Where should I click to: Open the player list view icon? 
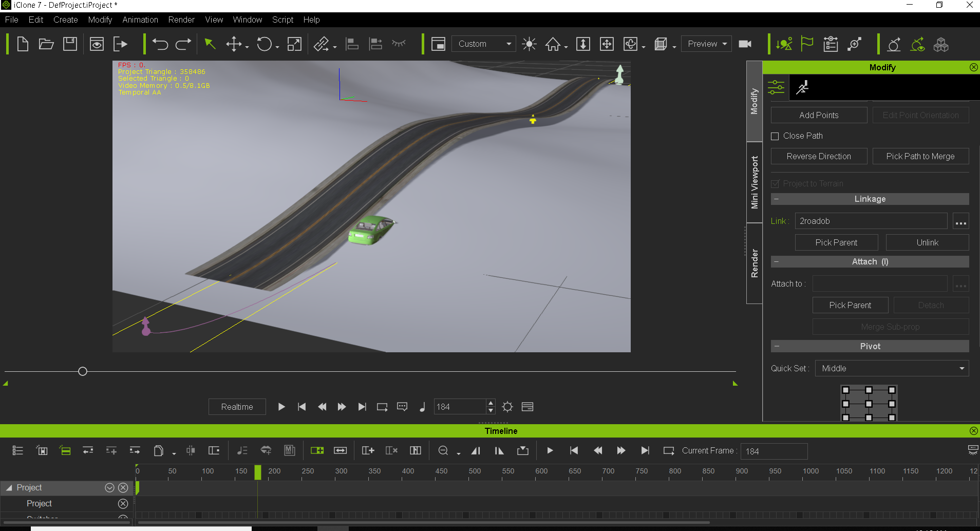(x=527, y=407)
